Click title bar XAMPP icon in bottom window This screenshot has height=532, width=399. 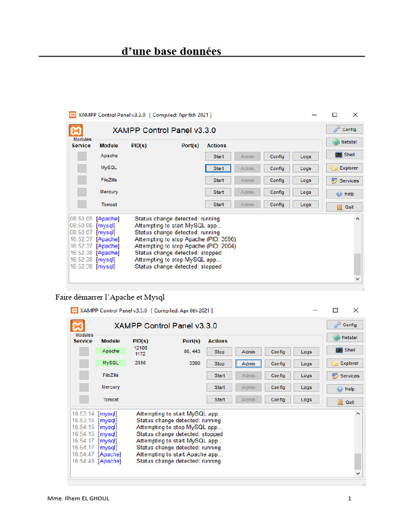click(x=74, y=310)
